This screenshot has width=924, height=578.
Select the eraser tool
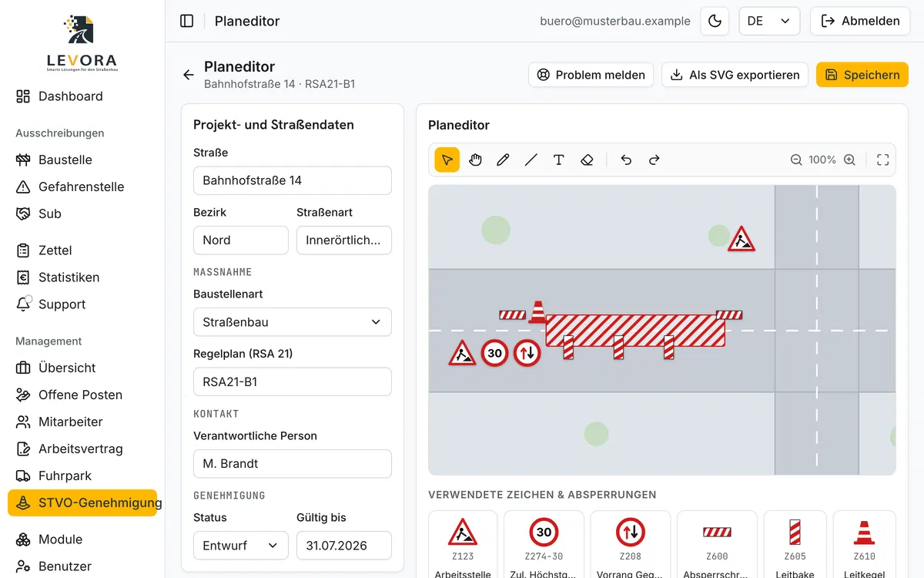pos(587,160)
